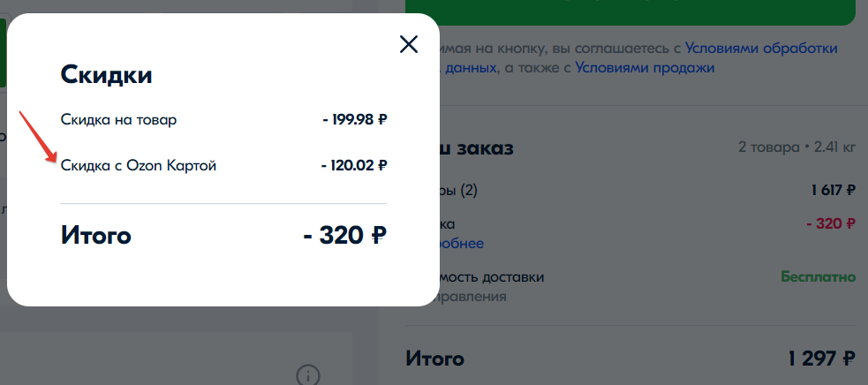Click the green Бесплатно delivery label
This screenshot has height=385, width=868.
(818, 276)
